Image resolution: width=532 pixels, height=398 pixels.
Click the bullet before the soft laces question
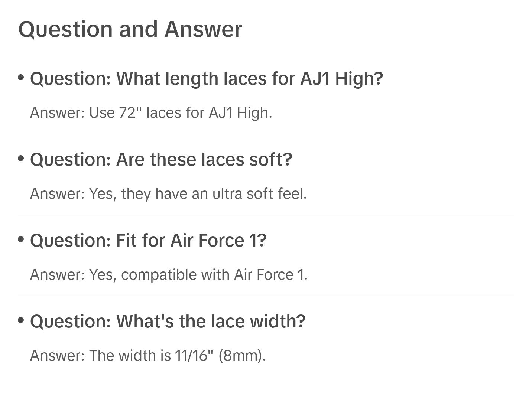(21, 159)
